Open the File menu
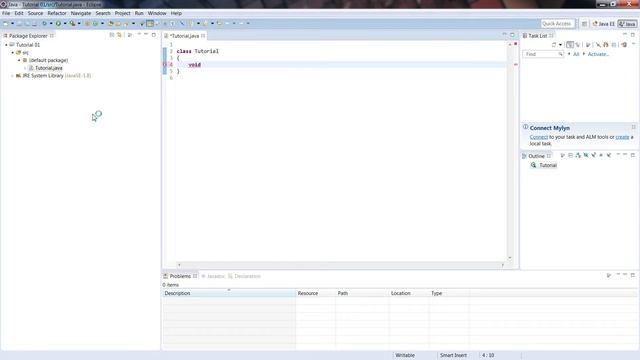This screenshot has height=360, width=640. tap(6, 13)
